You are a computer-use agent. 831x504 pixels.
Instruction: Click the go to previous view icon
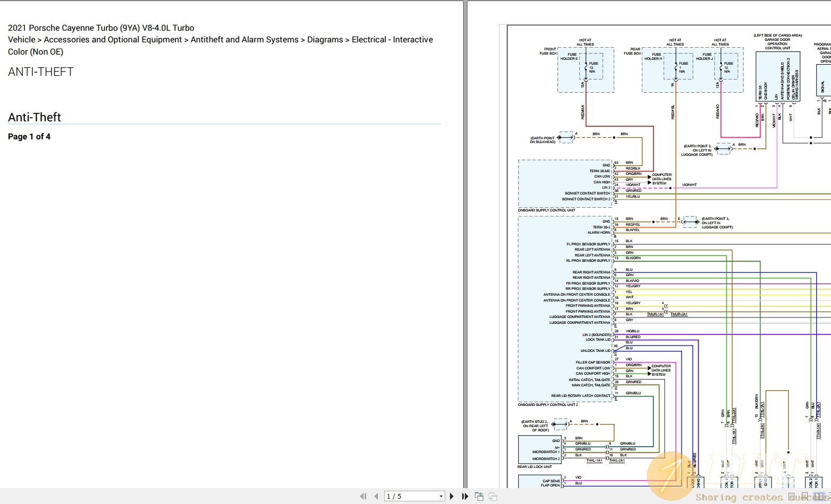[x=479, y=496]
